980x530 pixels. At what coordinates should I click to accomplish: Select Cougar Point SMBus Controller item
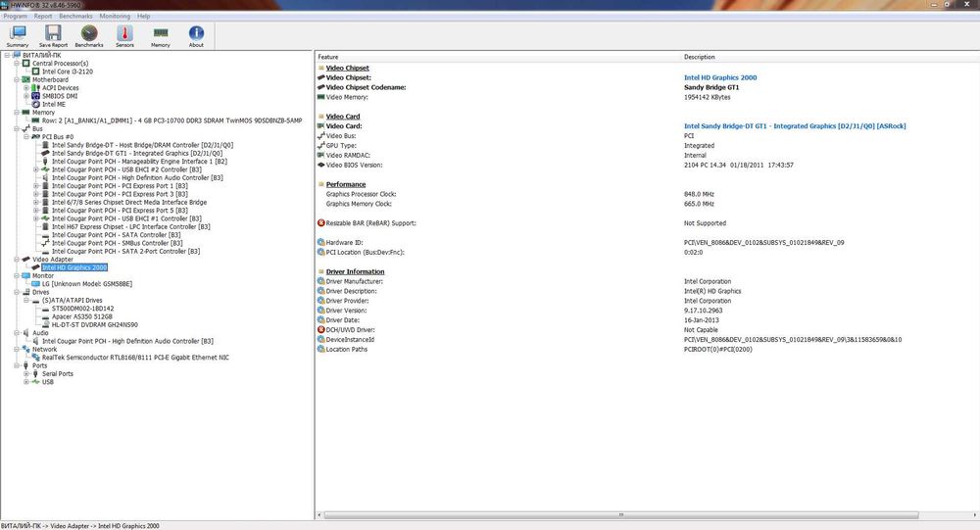(x=118, y=243)
